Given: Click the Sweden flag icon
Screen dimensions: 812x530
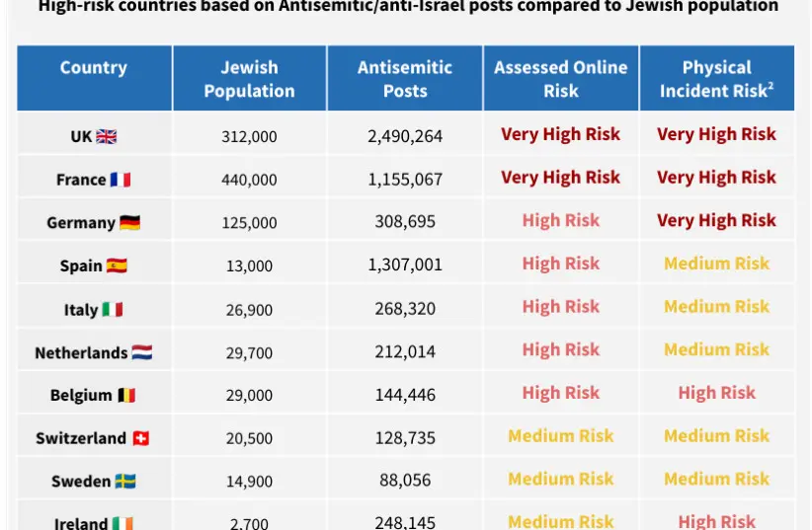Looking at the screenshot, I should [125, 482].
